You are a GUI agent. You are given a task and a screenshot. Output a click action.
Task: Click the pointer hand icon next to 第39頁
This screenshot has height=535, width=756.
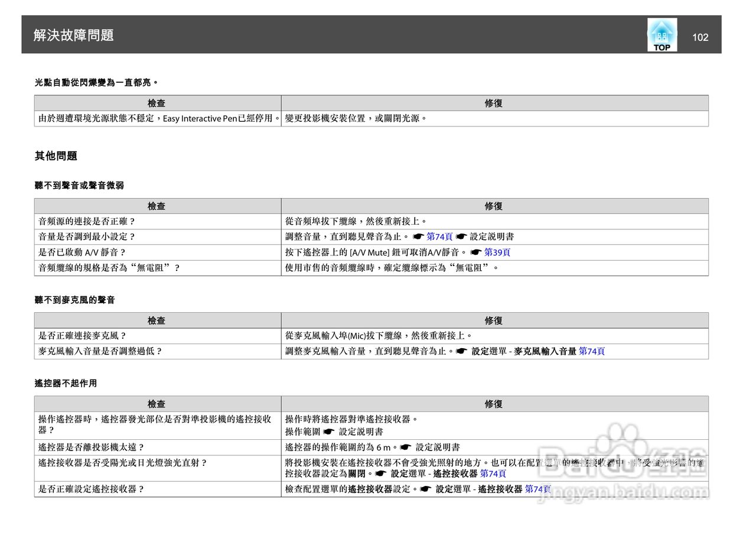[x=475, y=252]
